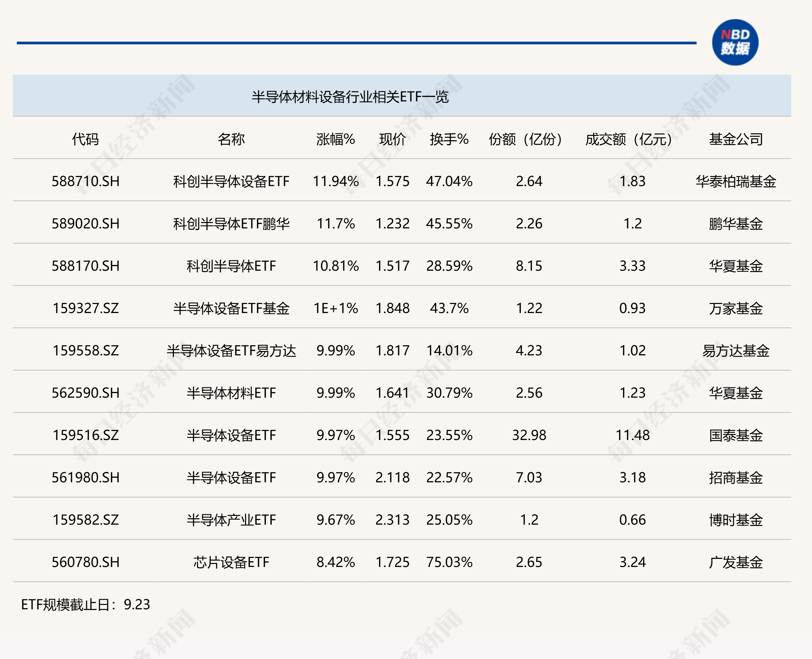The image size is (812, 659).
Task: Click the 1.232 price value
Action: pos(392,224)
